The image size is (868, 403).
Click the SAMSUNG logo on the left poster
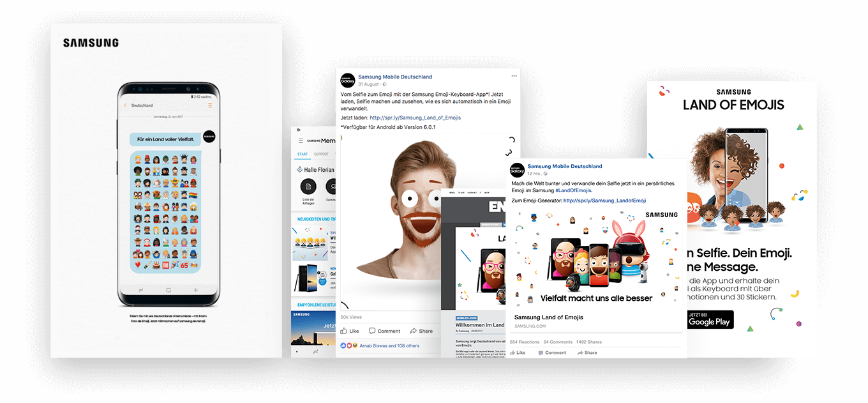91,43
